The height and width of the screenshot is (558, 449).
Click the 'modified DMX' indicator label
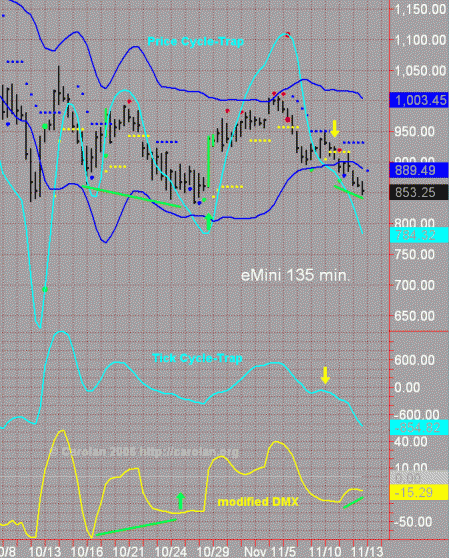258,502
